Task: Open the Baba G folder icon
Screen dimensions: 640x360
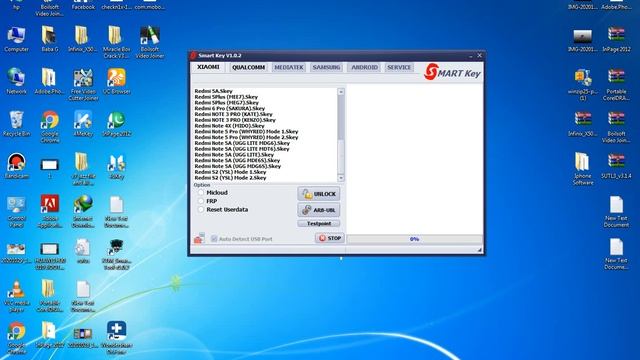Action: click(49, 36)
